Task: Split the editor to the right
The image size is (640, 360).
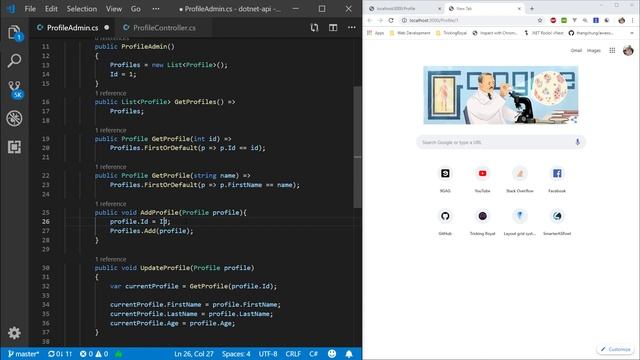Action: 333,27
